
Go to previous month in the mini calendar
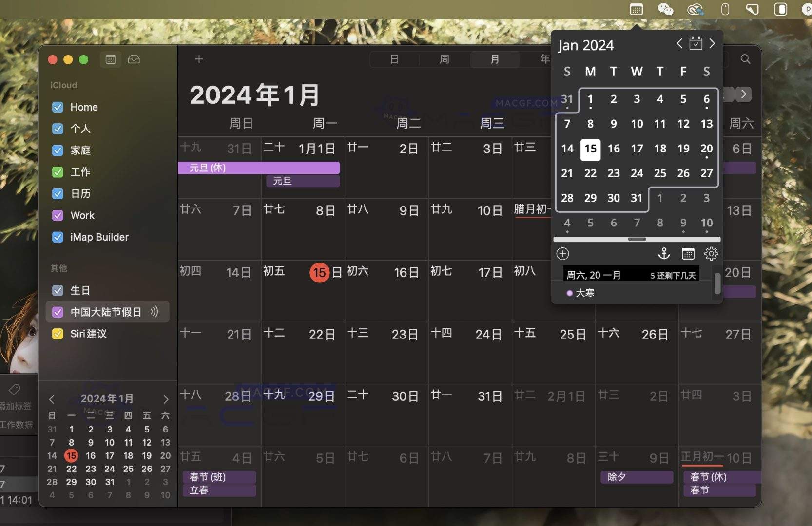52,399
